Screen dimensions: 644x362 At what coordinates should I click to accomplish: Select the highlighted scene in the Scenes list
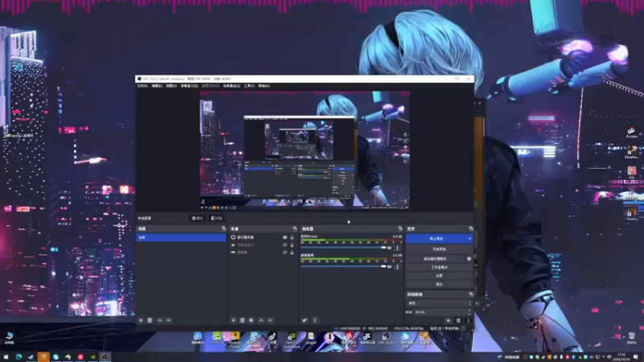181,237
